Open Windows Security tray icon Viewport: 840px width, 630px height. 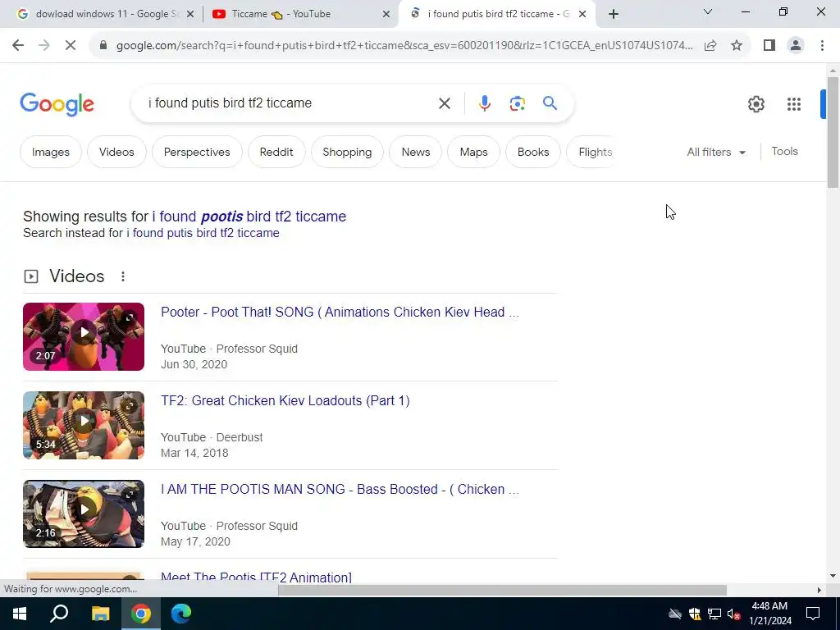tap(695, 614)
